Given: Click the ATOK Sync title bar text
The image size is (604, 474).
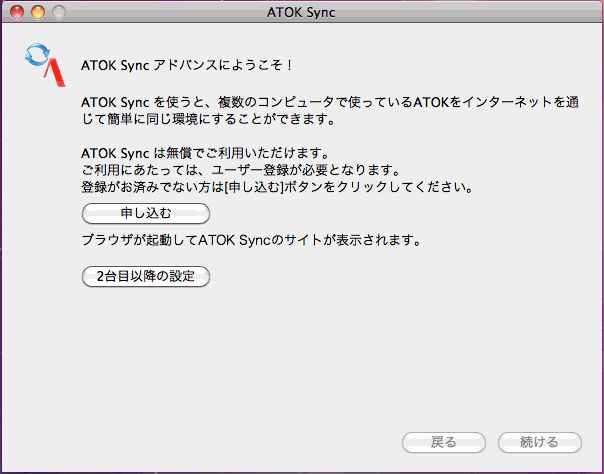Looking at the screenshot, I should 301,12.
